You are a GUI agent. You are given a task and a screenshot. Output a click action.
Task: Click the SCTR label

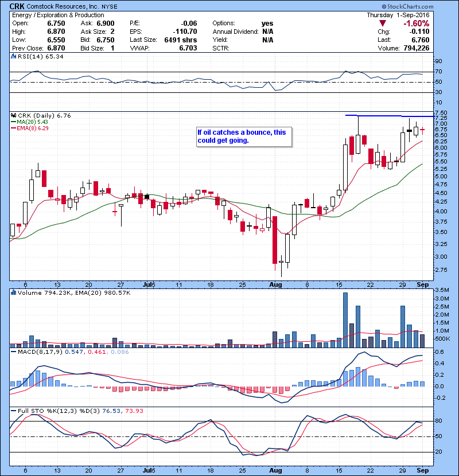coord(221,48)
